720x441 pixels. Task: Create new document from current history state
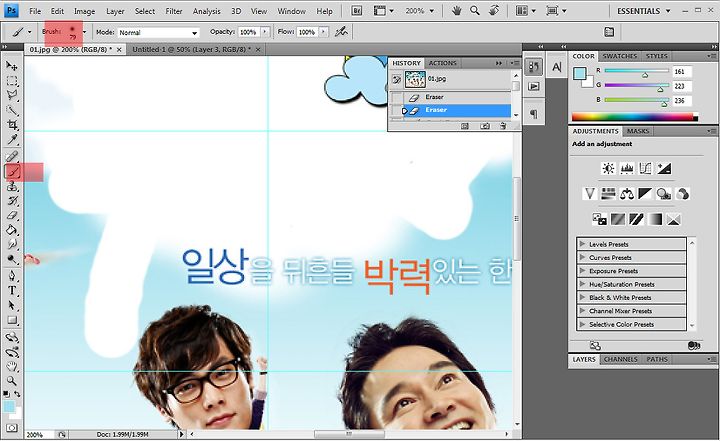pyautogui.click(x=465, y=126)
